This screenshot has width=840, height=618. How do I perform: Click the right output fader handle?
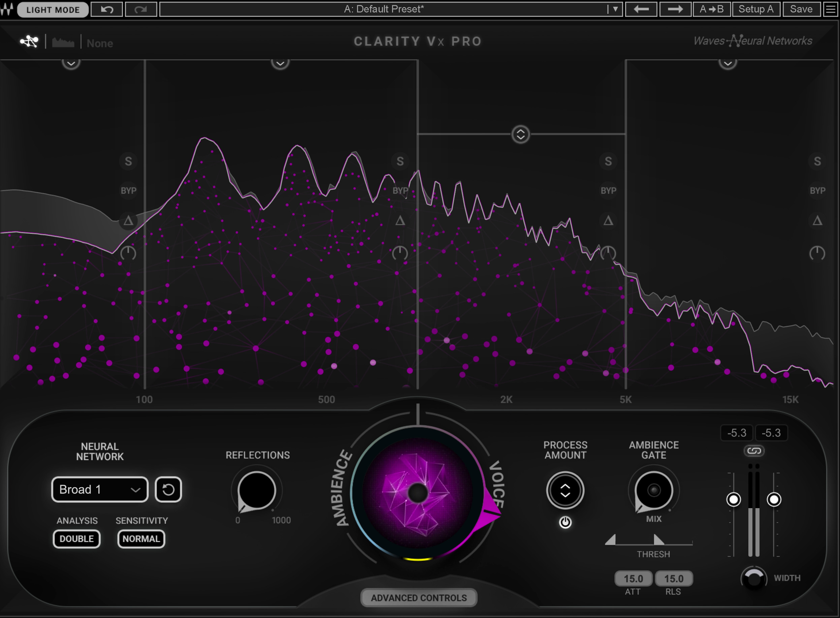click(774, 499)
